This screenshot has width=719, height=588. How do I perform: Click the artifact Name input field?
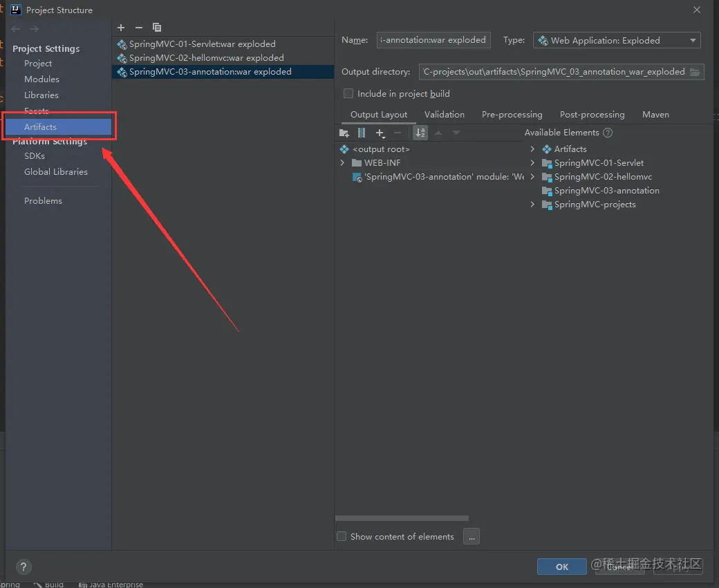(433, 40)
